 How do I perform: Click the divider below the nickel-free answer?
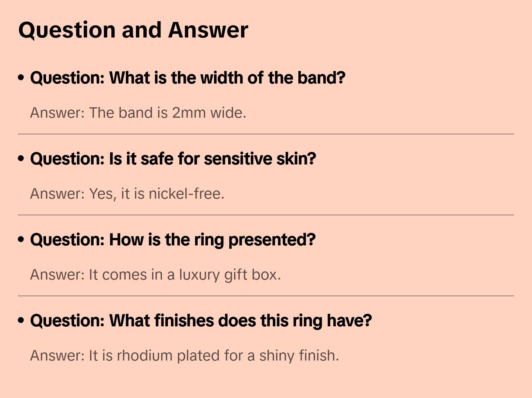click(x=266, y=215)
